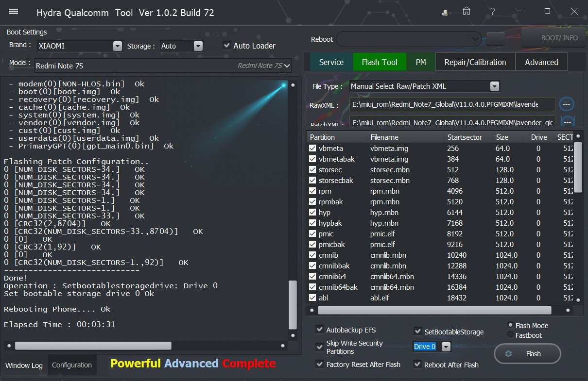Uncheck the abl partition checkbox
Viewport: 588px width, 381px height.
pos(312,298)
